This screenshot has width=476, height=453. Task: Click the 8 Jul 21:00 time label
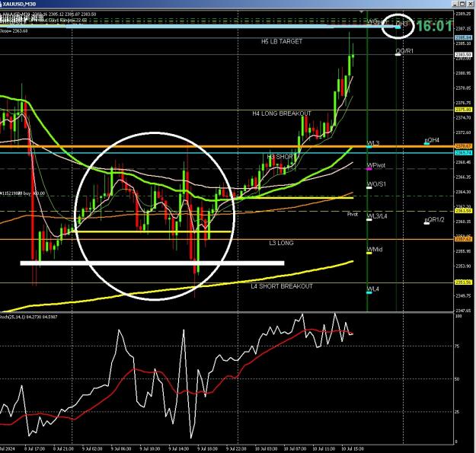point(62,448)
